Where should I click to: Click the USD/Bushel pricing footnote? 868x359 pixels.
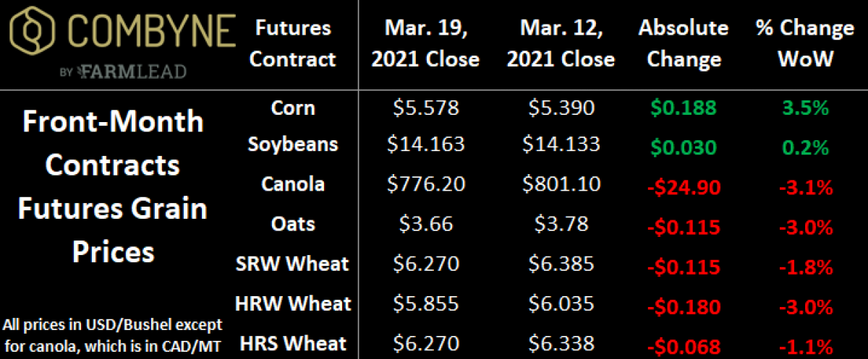click(x=112, y=333)
